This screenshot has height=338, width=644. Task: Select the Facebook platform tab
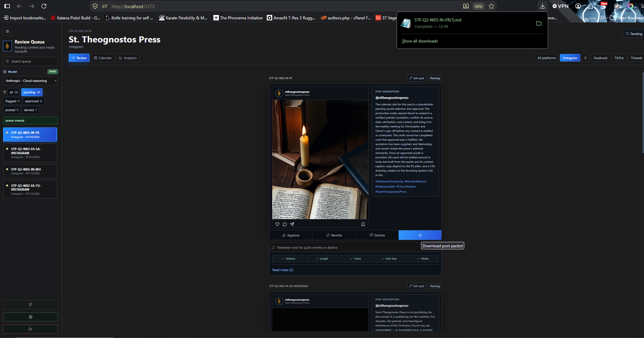(601, 58)
